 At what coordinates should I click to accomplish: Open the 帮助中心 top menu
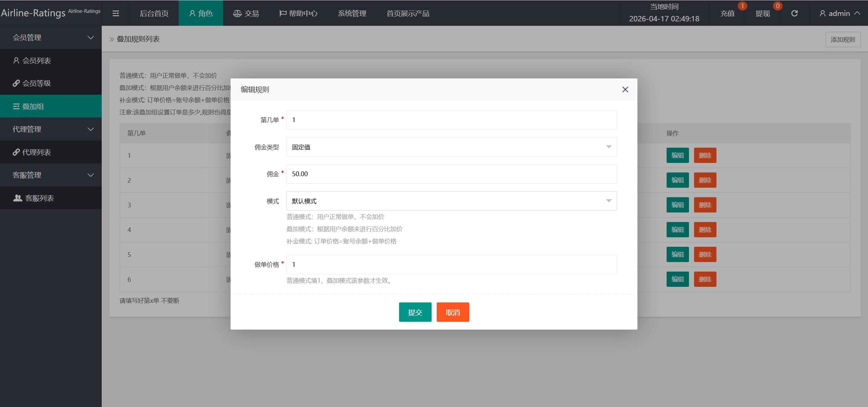[298, 13]
